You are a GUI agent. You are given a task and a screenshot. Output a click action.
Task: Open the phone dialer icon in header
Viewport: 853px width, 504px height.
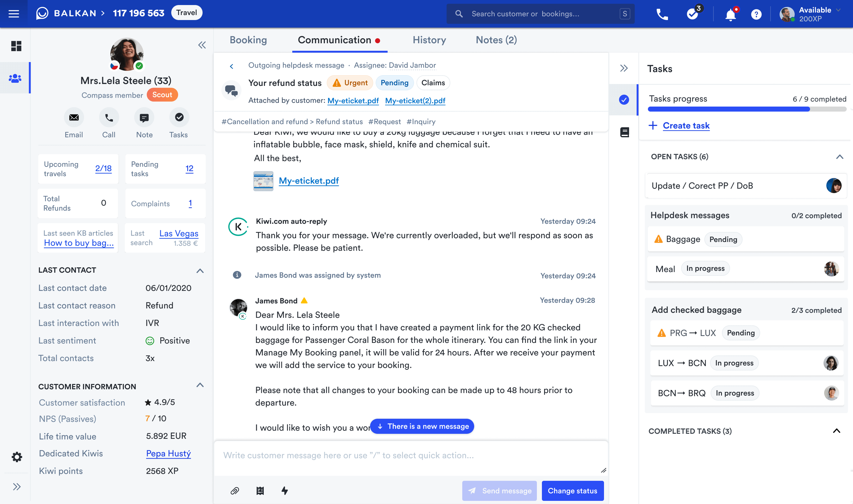click(x=662, y=14)
